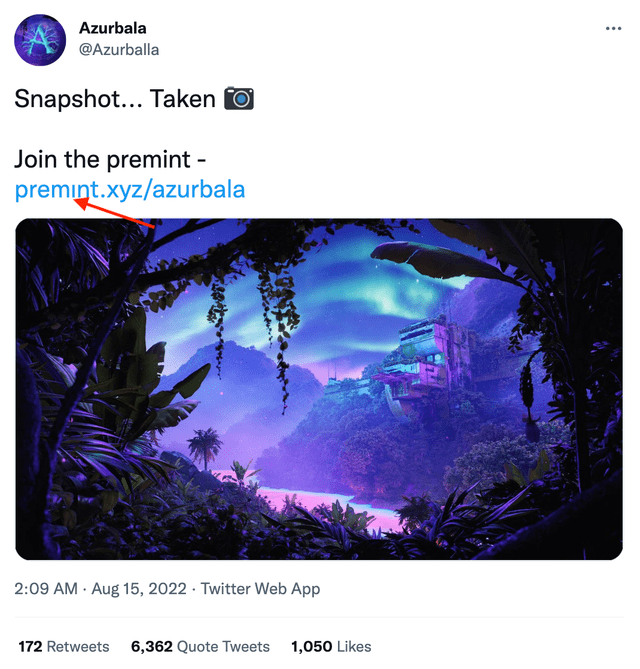The width and height of the screenshot is (640, 669).
Task: Select the "Join the premint -" text line
Action: (111, 160)
